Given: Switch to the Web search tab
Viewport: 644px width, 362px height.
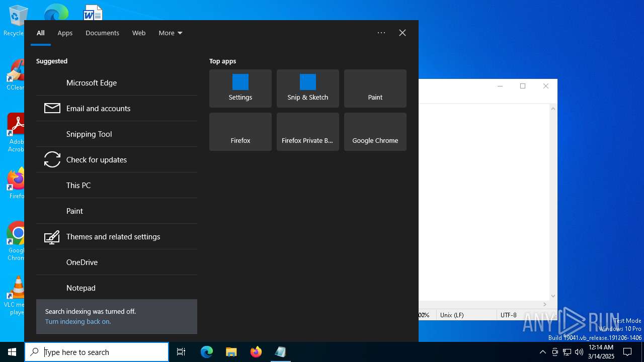Looking at the screenshot, I should pyautogui.click(x=139, y=33).
